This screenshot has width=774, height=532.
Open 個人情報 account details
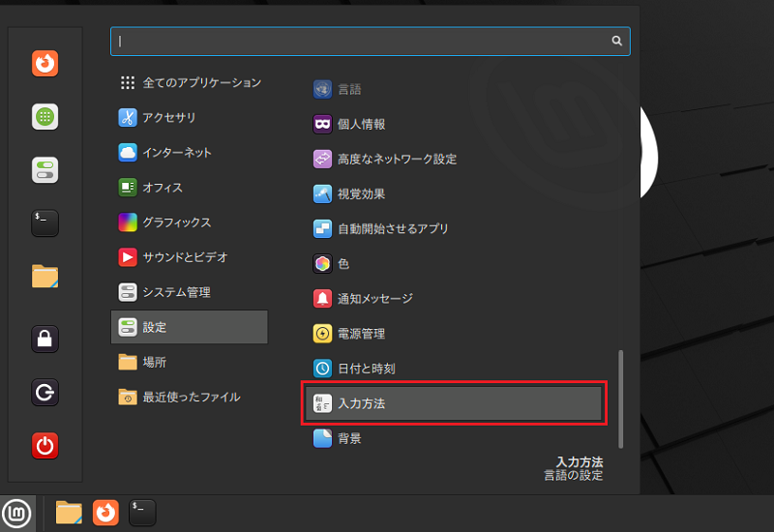(453, 124)
